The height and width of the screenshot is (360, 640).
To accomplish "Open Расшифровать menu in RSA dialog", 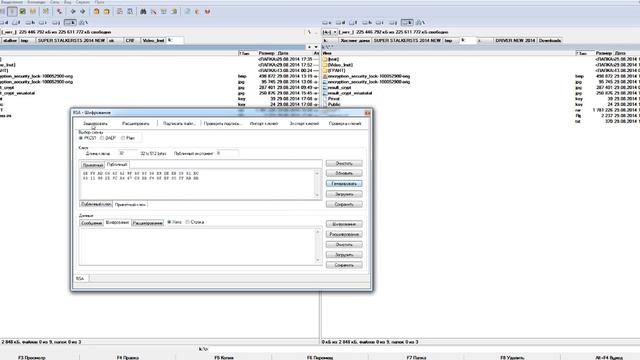I will [x=136, y=123].
